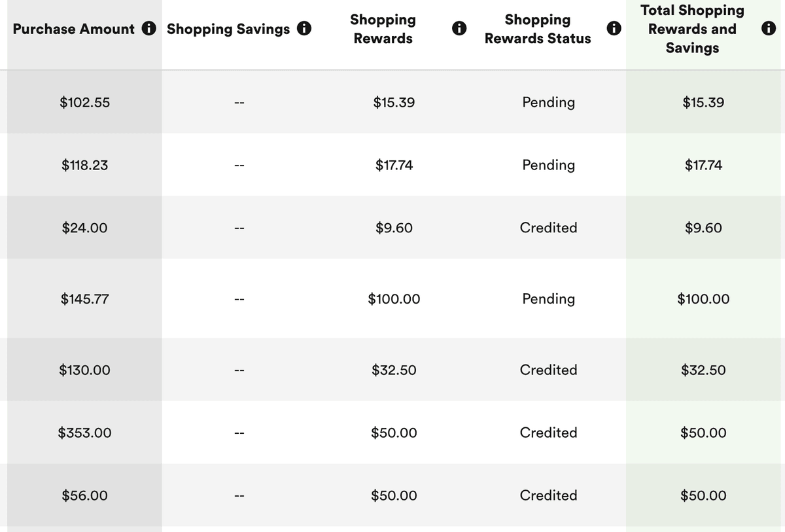785x532 pixels.
Task: Click the $118.23 purchase amount
Action: (x=84, y=165)
